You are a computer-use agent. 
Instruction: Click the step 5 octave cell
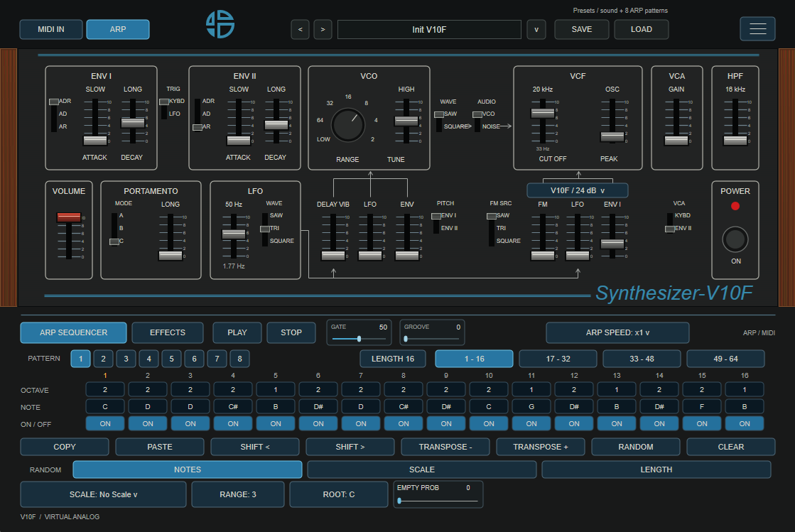(276, 390)
